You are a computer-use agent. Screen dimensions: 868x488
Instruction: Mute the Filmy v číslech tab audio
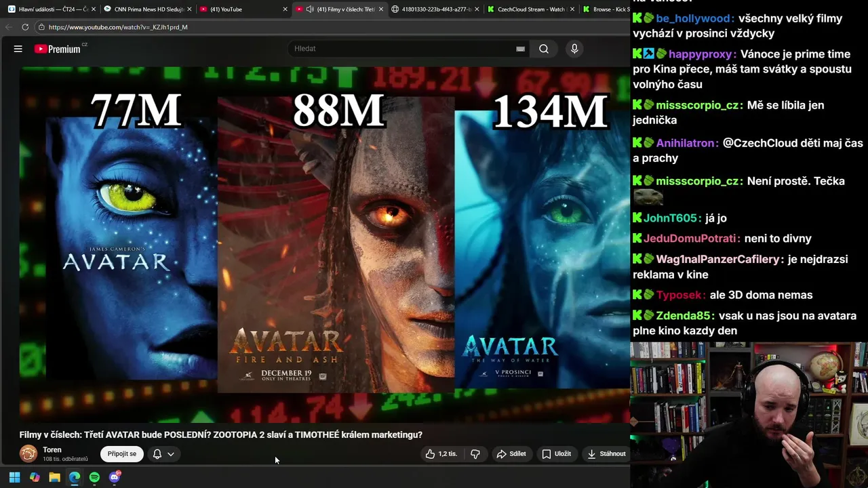[310, 9]
